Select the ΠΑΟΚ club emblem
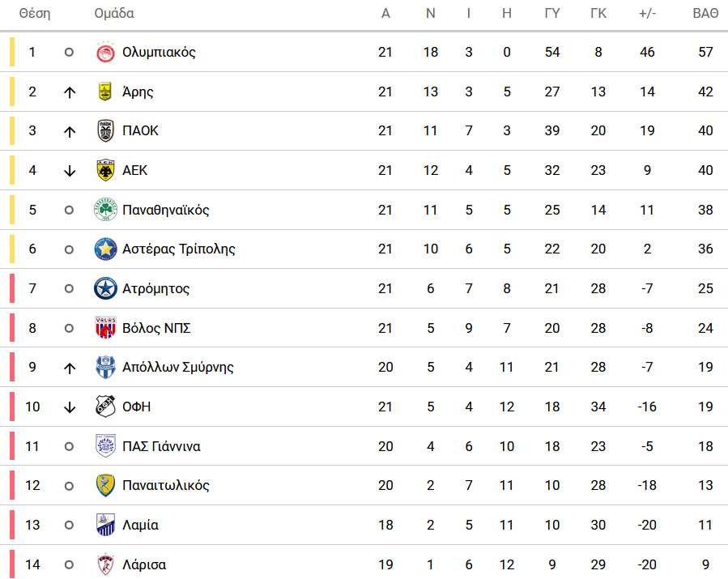 pos(105,130)
